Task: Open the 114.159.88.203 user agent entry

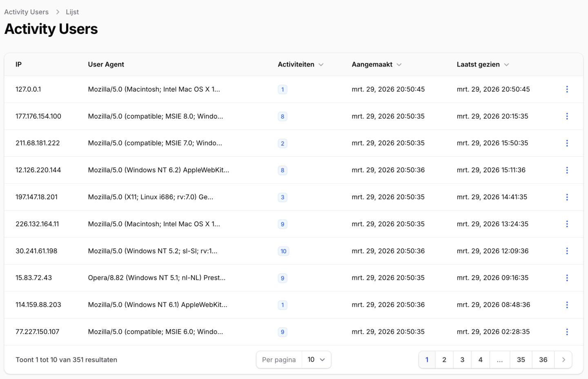Action: click(x=158, y=305)
